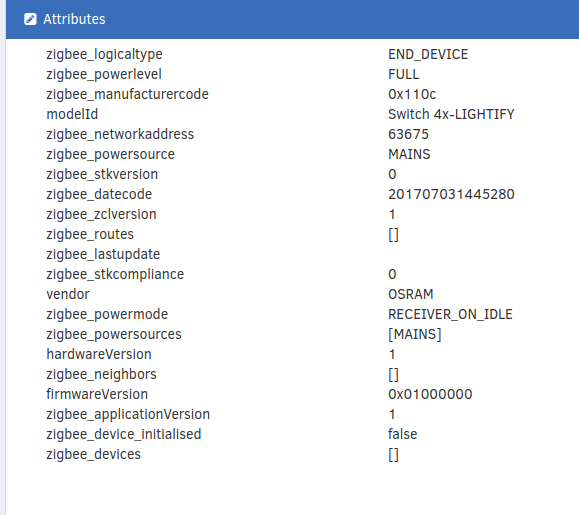
Task: Click the Attributes header title
Action: [x=74, y=19]
